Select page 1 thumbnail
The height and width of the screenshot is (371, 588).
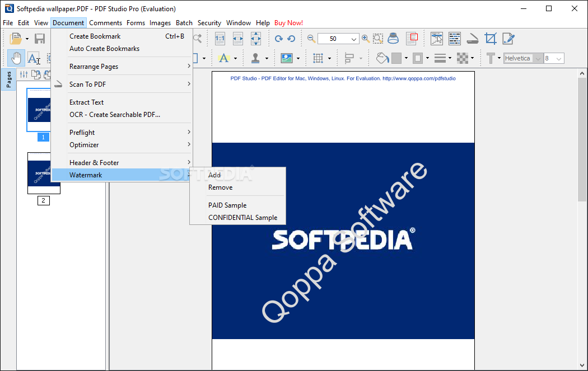(x=39, y=110)
